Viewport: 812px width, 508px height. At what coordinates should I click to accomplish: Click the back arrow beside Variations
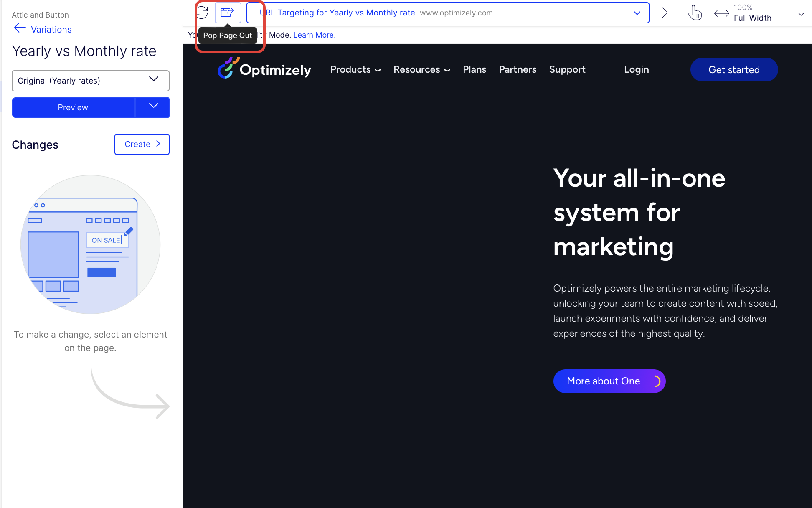[x=20, y=28]
